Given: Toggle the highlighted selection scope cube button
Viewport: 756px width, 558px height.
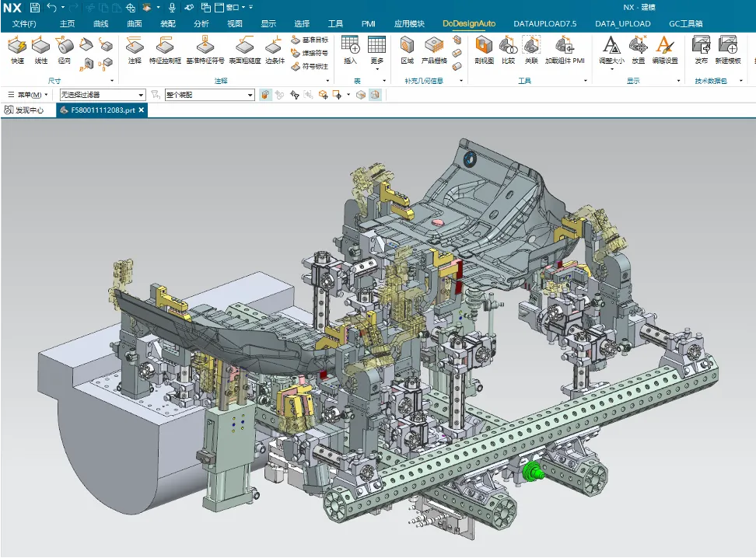Looking at the screenshot, I should pos(266,95).
